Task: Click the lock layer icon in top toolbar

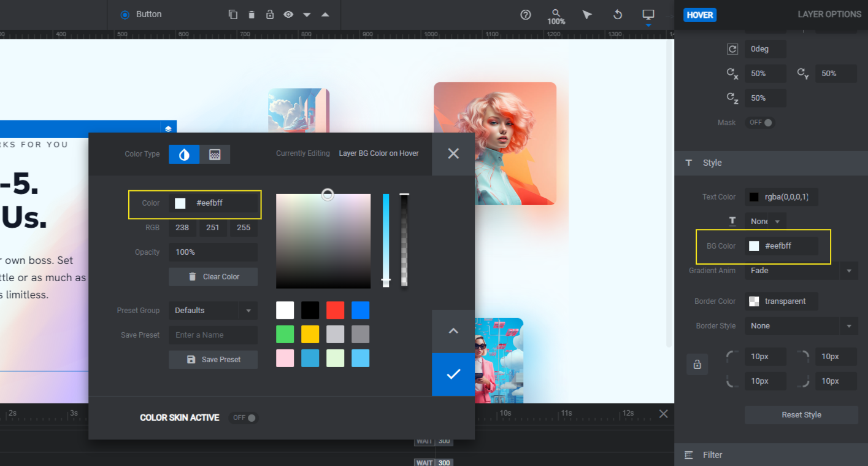Action: coord(270,14)
